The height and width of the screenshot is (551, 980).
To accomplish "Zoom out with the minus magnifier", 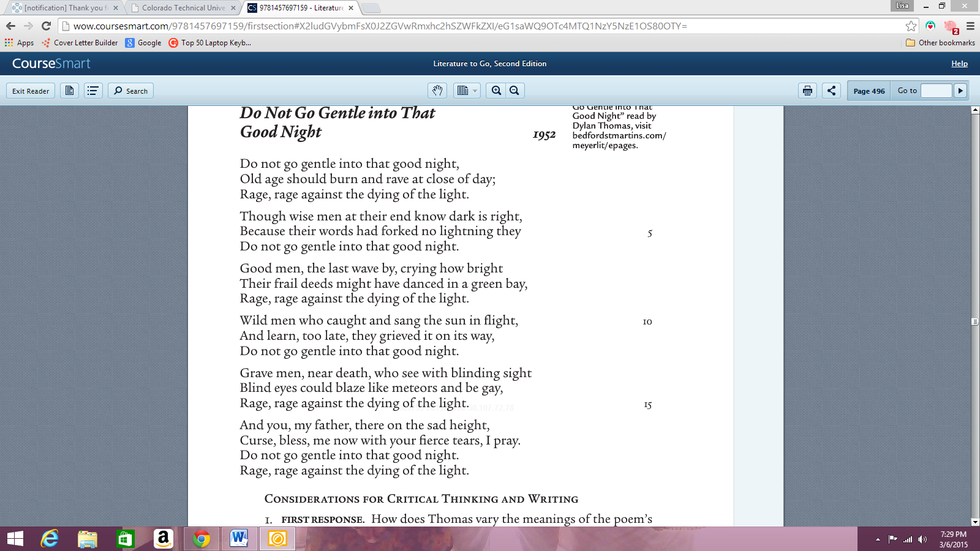I will pyautogui.click(x=514, y=91).
